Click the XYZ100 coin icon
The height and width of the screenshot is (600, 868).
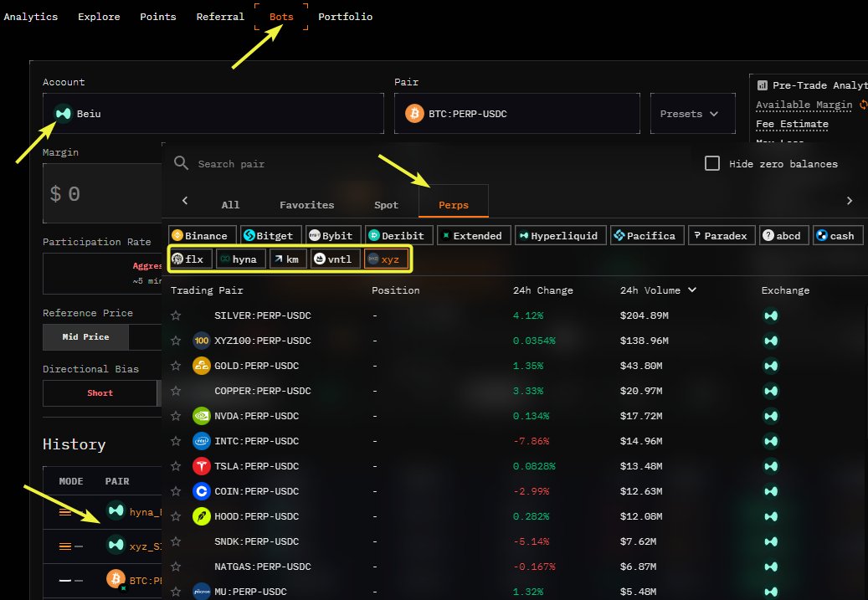pyautogui.click(x=202, y=341)
